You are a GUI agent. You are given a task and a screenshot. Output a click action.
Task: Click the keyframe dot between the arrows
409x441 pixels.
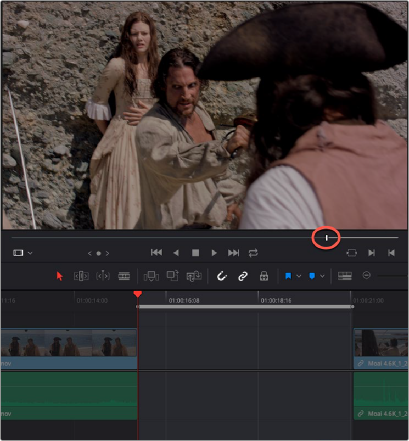(98, 253)
